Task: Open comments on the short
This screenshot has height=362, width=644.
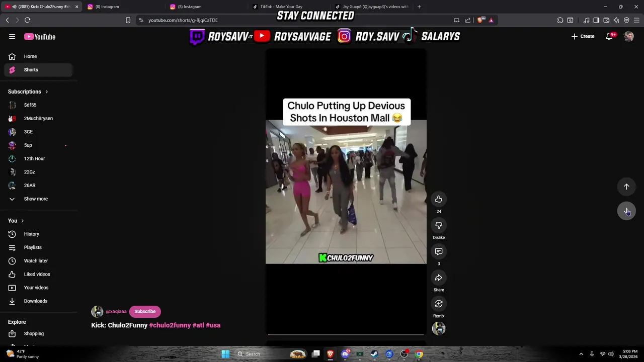Action: pos(439,251)
